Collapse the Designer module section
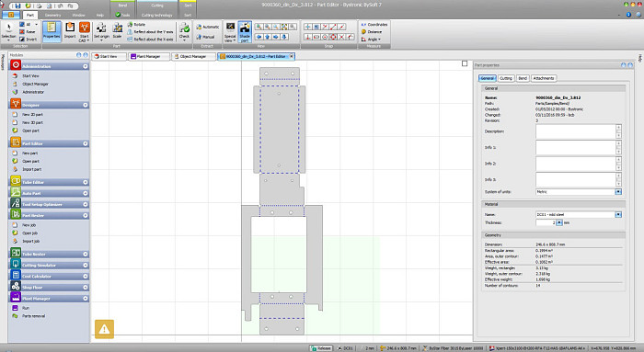644x352 pixels. pos(86,105)
